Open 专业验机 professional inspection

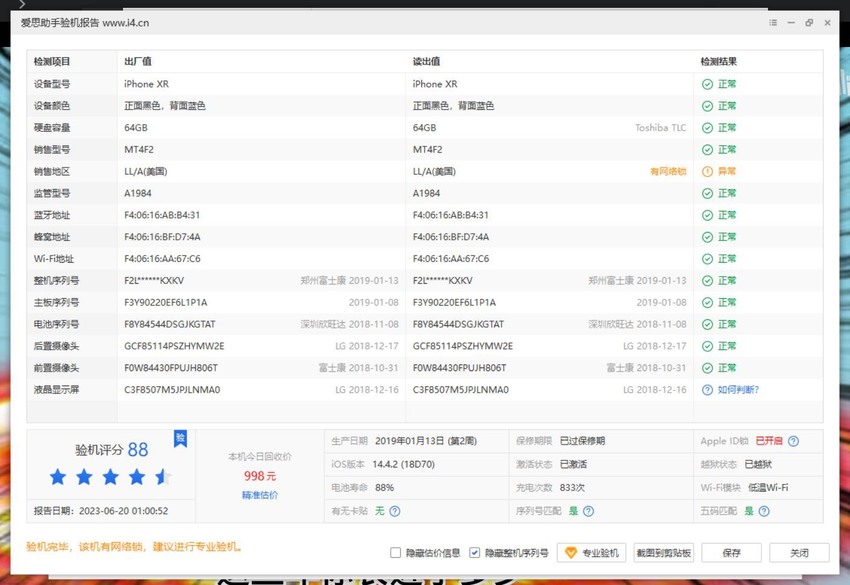pyautogui.click(x=591, y=552)
